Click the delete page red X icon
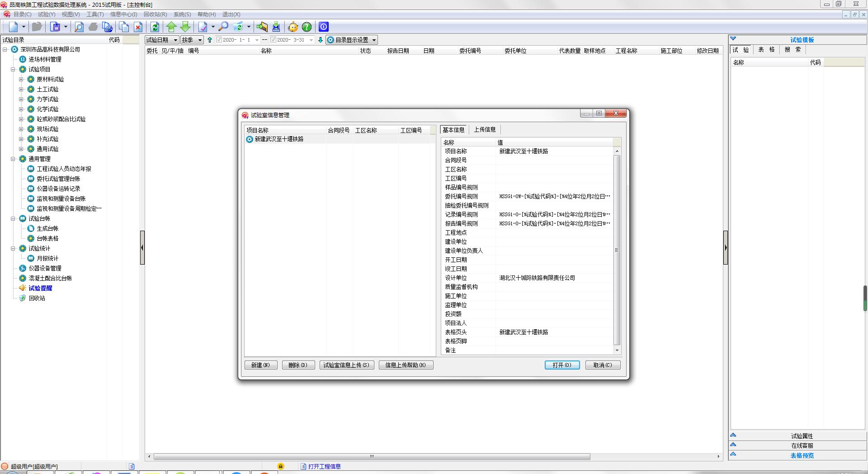This screenshot has height=474, width=868. [x=138, y=27]
